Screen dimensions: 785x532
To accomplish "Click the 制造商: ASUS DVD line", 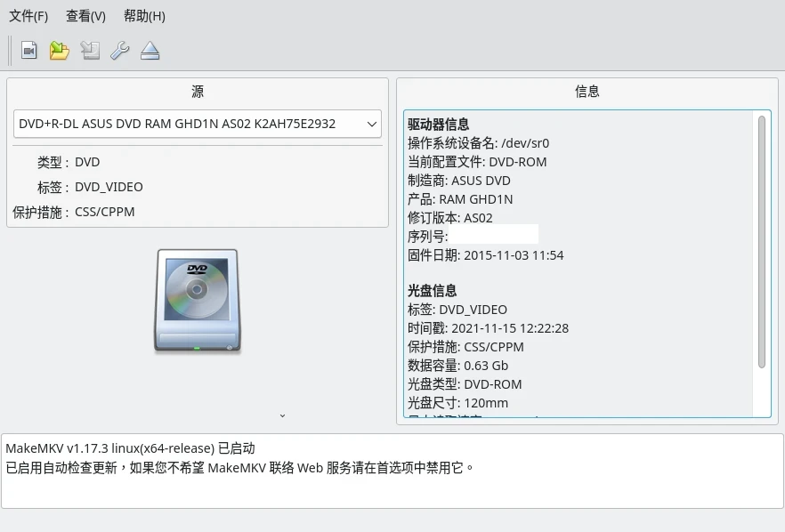I will tap(459, 181).
